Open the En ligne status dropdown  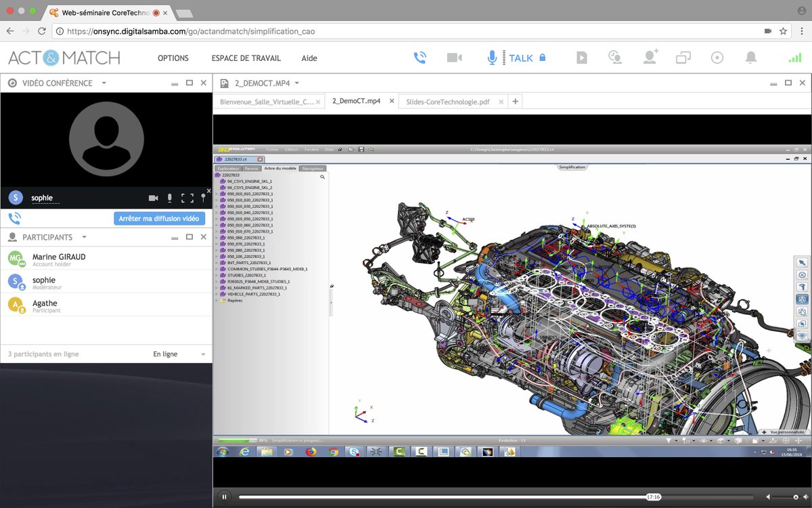coord(179,354)
